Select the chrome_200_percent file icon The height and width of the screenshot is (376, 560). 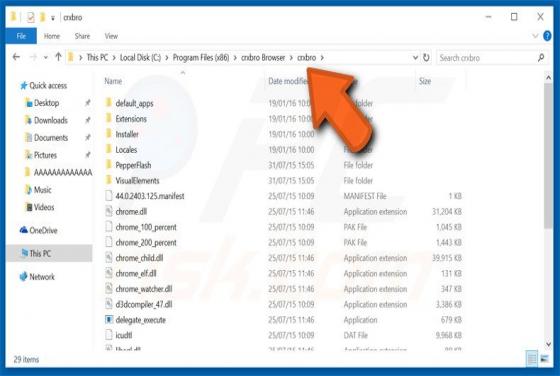click(109, 242)
